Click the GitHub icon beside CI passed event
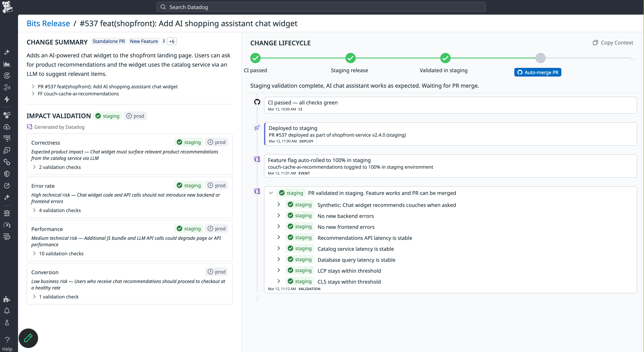Screen dimensions: 644x352 click(x=257, y=102)
